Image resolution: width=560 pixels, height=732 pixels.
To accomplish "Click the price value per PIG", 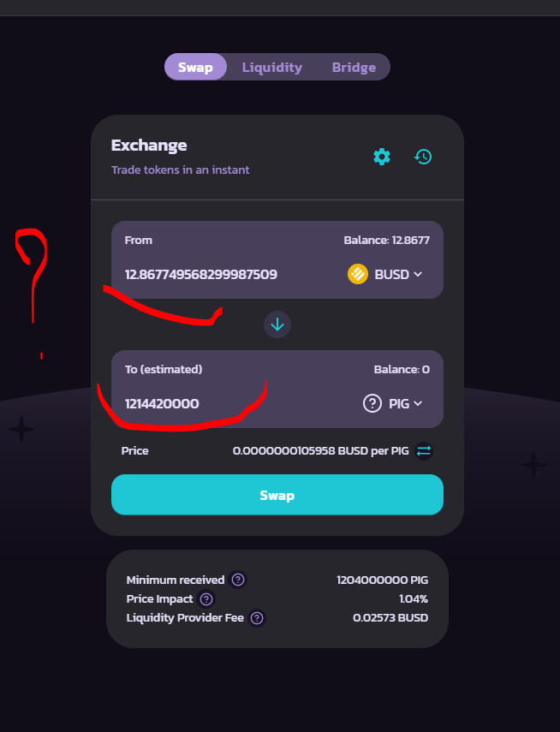I will tap(320, 451).
